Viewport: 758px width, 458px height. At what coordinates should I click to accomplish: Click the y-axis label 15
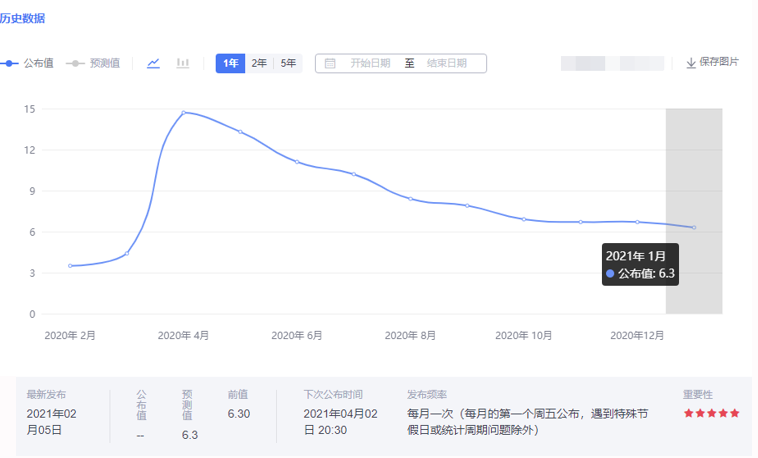click(29, 109)
